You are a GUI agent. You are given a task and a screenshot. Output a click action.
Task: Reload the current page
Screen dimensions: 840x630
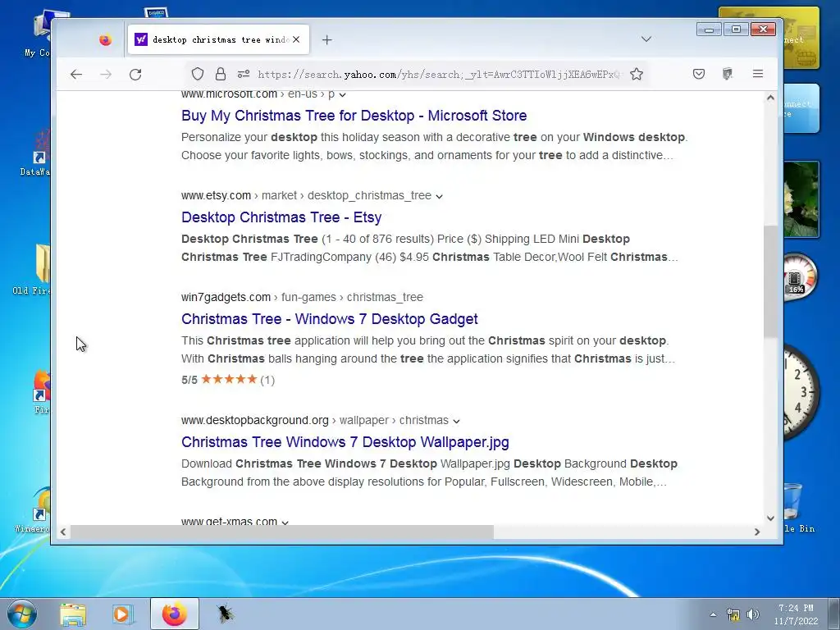(135, 75)
